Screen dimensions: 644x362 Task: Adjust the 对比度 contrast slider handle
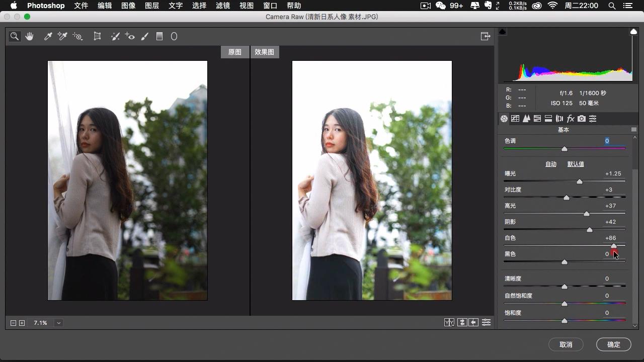pyautogui.click(x=567, y=198)
